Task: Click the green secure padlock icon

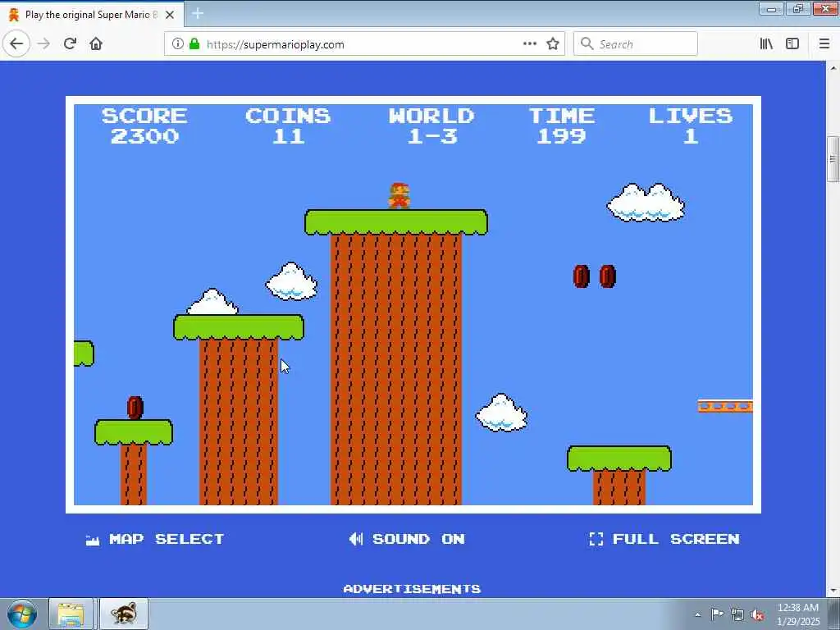Action: point(194,44)
